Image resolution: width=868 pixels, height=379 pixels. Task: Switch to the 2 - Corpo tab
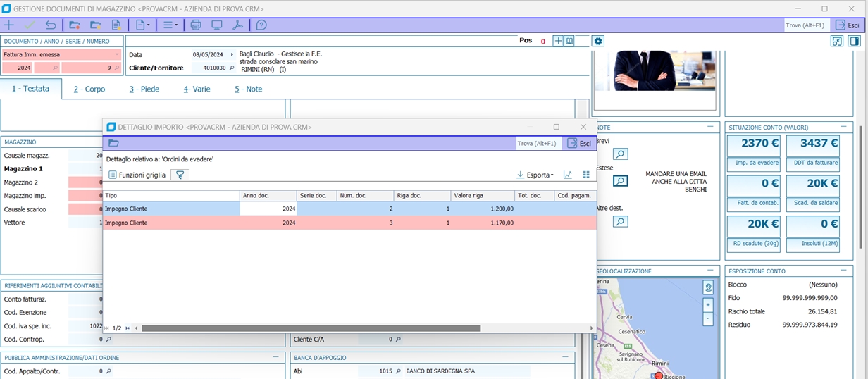(x=89, y=89)
